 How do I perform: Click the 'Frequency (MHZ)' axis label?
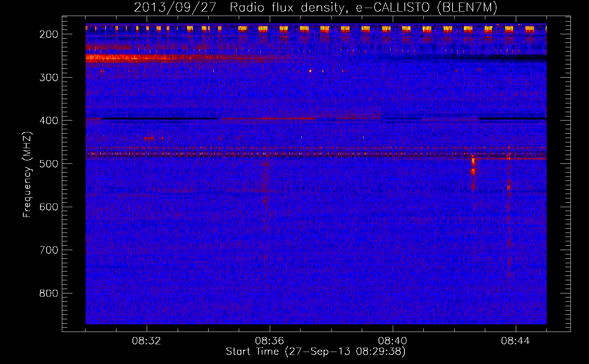[x=27, y=174]
